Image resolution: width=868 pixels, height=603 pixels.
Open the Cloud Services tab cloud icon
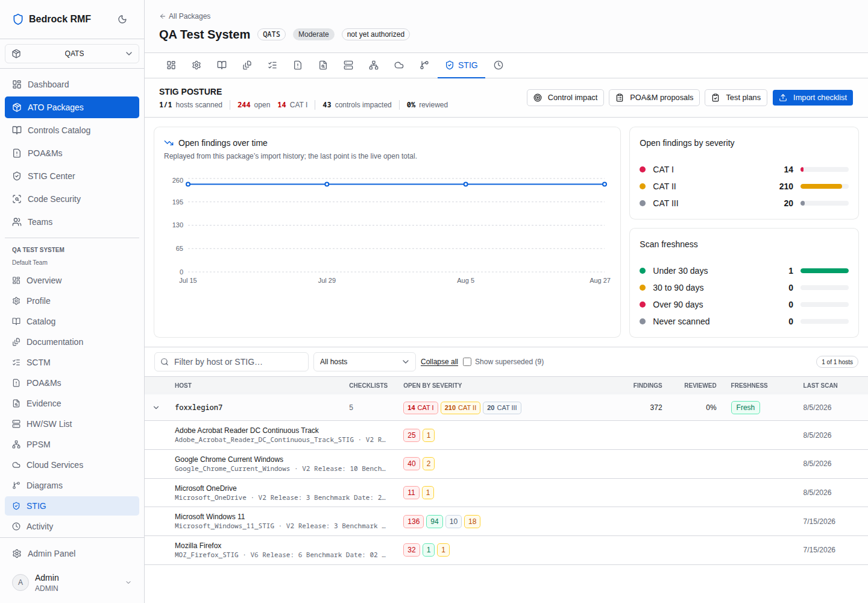(x=399, y=65)
